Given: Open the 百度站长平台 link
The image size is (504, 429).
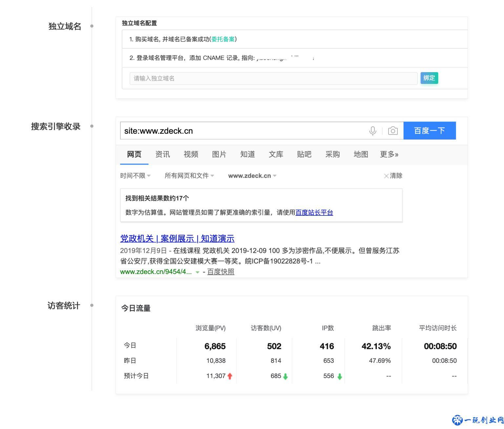Looking at the screenshot, I should [x=314, y=212].
